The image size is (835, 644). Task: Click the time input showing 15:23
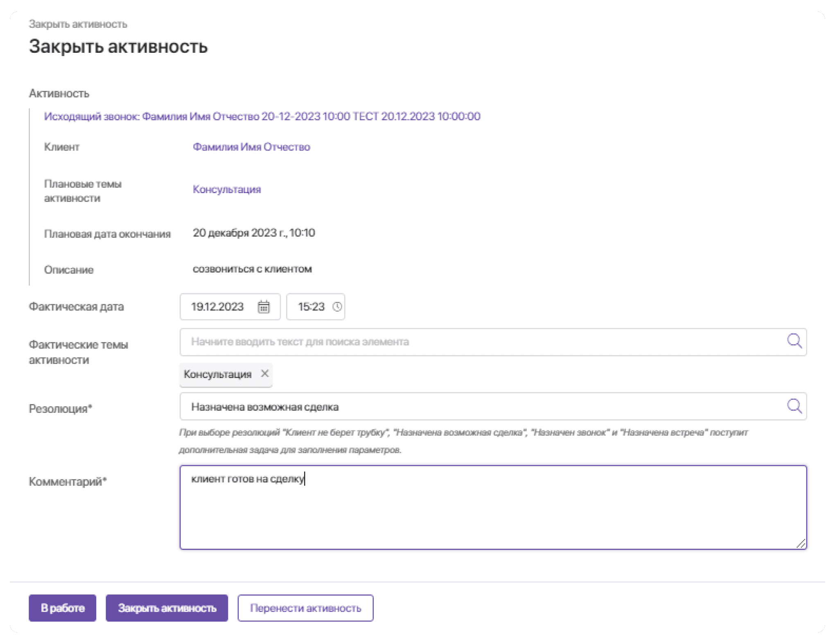click(x=311, y=306)
